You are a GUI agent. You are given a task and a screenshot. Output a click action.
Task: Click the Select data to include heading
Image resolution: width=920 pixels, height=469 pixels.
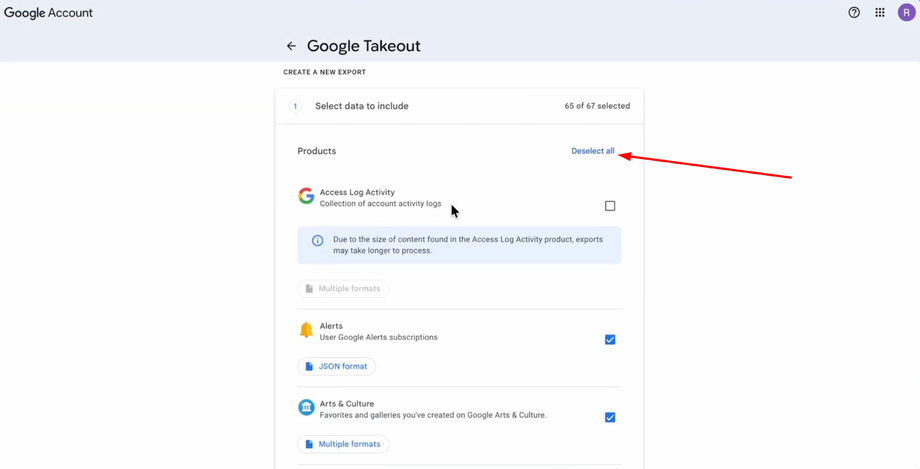coord(361,106)
